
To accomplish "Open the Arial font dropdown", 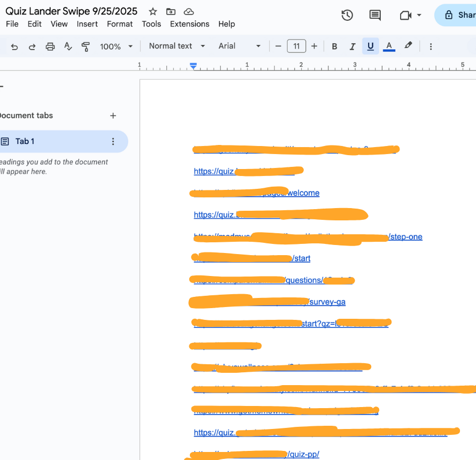I will 239,46.
